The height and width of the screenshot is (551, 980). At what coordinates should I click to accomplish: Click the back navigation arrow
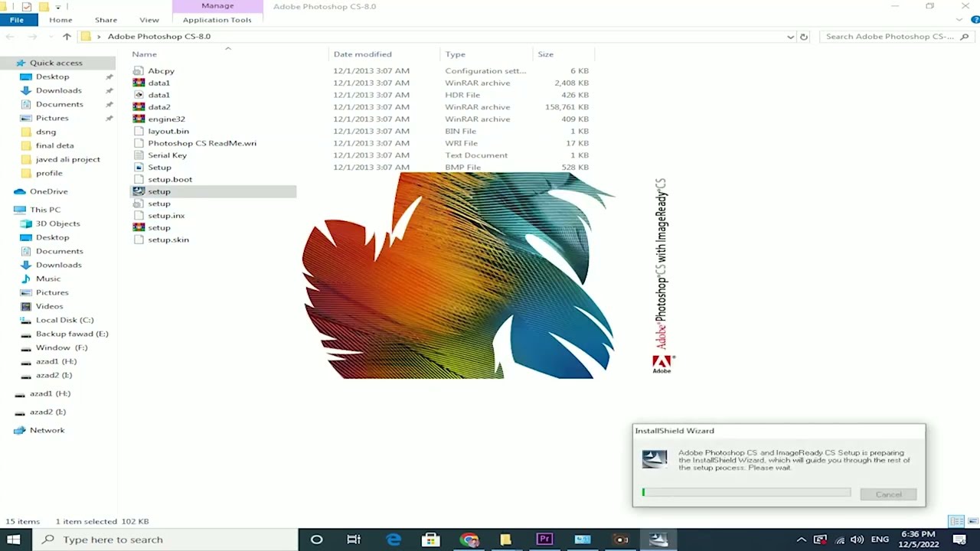11,37
